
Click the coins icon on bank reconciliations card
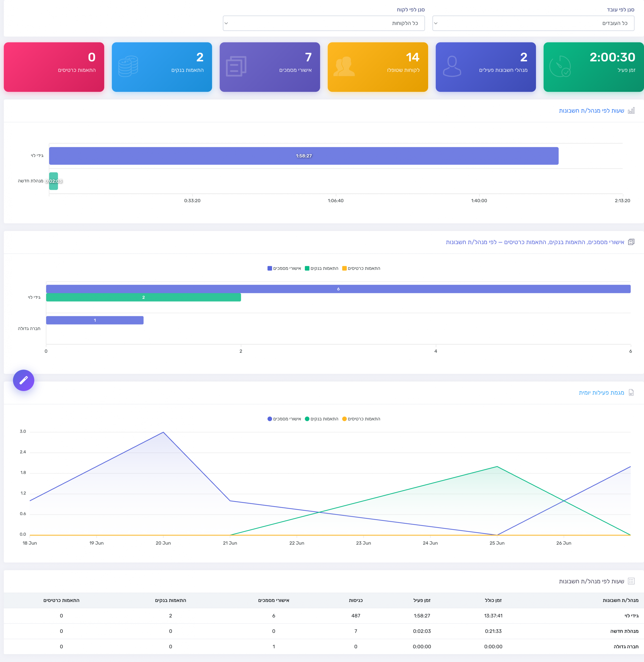point(128,66)
